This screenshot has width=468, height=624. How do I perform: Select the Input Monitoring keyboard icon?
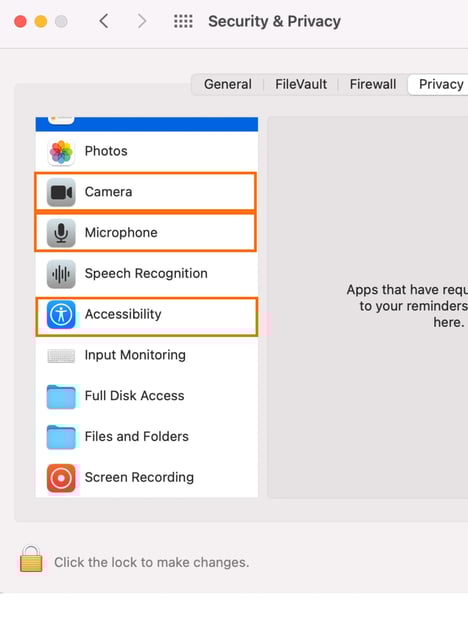pos(61,355)
